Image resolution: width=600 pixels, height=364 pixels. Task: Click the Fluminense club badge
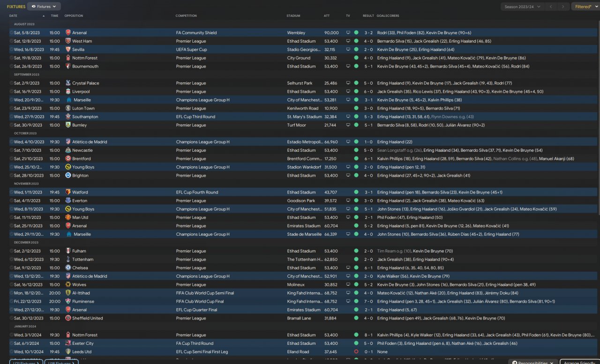[x=68, y=302]
